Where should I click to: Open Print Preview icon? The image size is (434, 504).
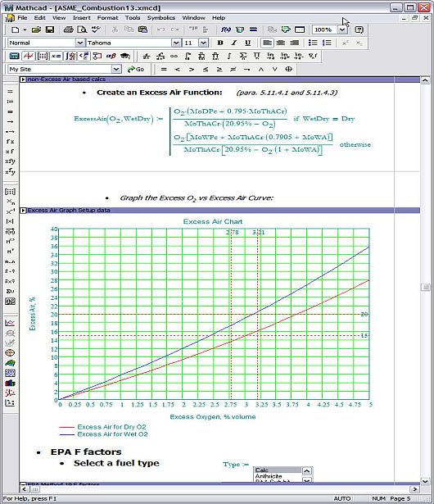pyautogui.click(x=82, y=30)
